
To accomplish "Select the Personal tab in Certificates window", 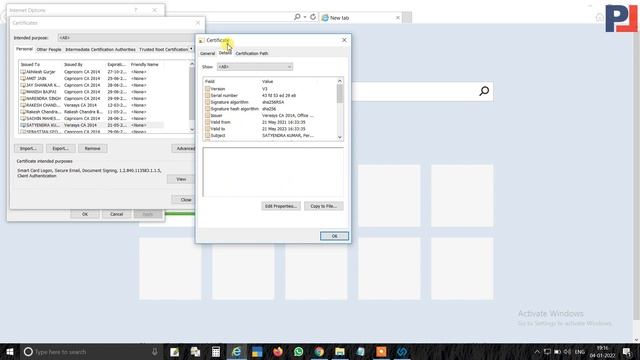I will (x=24, y=49).
